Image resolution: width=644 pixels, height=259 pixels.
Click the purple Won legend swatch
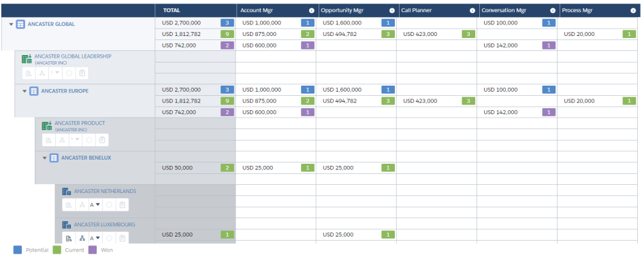93,250
